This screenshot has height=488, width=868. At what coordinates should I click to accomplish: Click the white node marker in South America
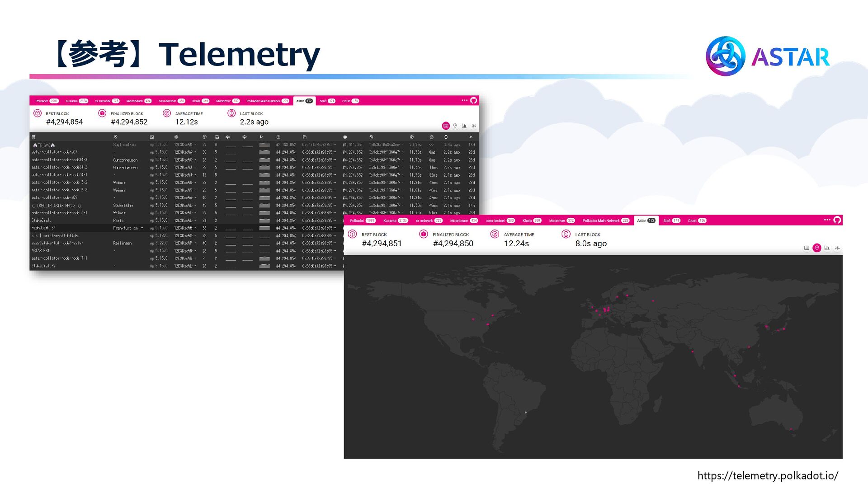pos(526,412)
